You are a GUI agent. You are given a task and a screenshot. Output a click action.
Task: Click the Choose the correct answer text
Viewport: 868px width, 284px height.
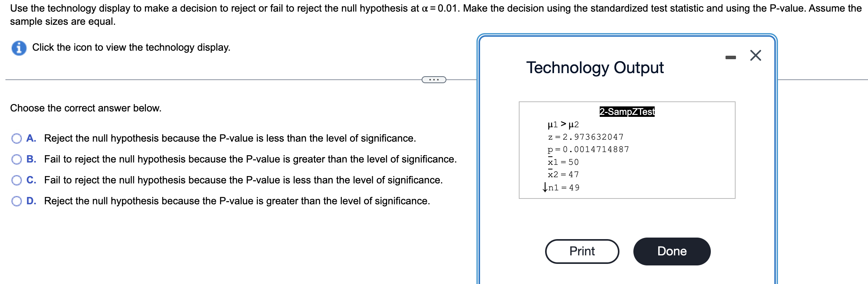coord(85,108)
